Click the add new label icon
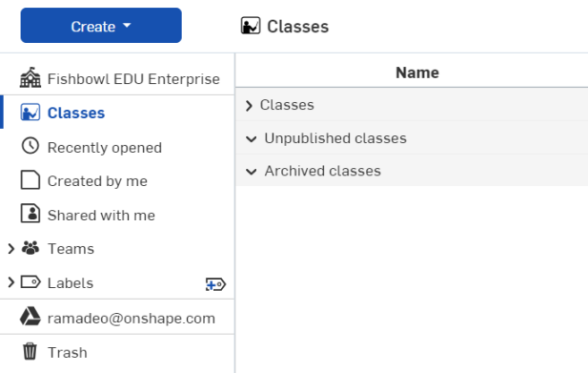 point(215,284)
